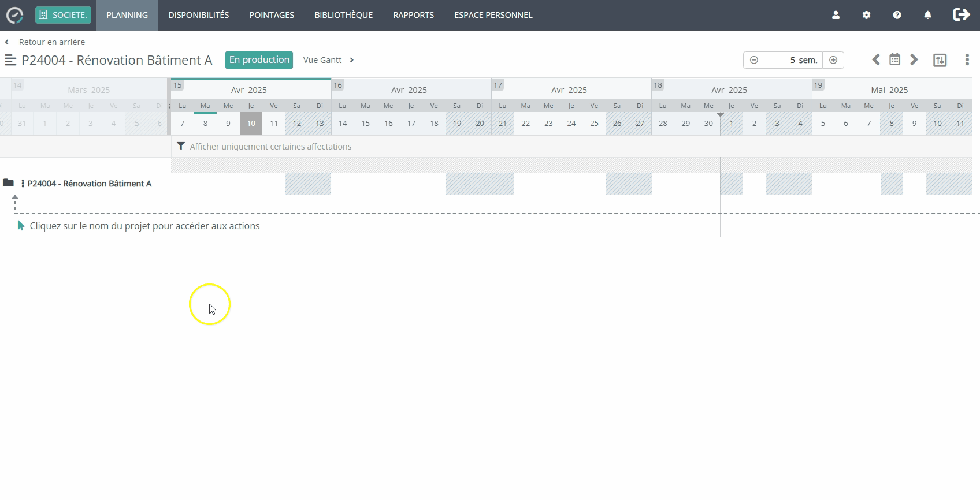Open P24004 row three-dot menu

tap(23, 184)
